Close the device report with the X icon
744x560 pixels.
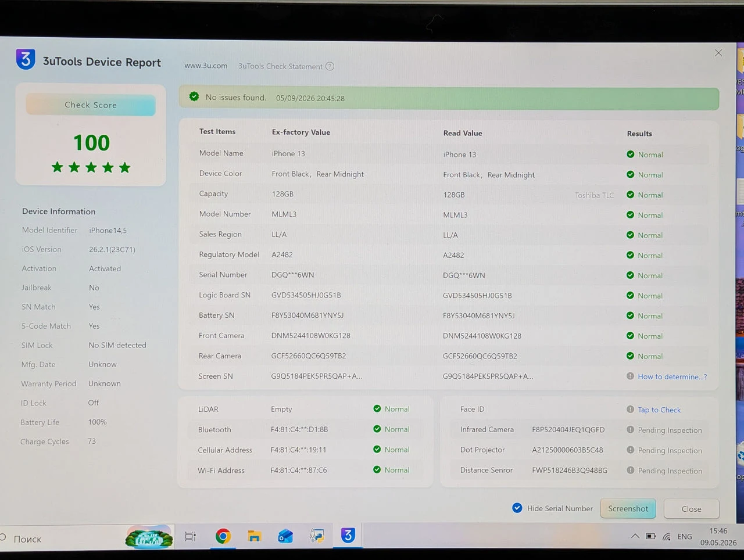(718, 53)
